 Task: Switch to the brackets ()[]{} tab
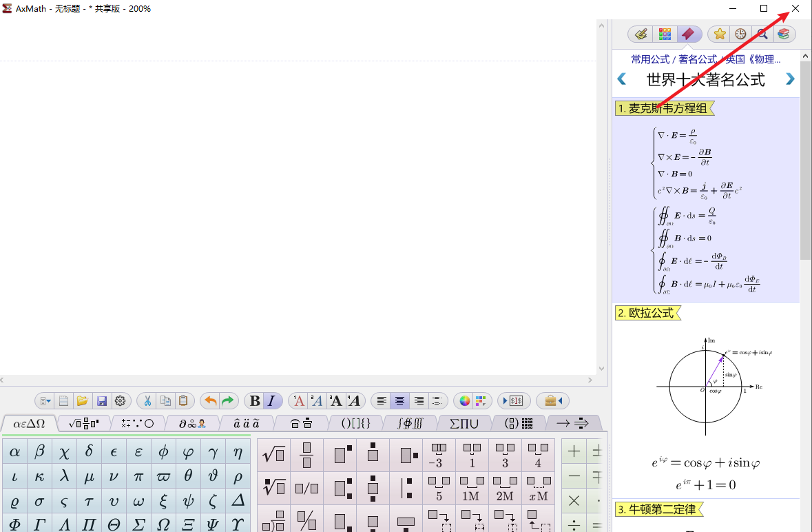pos(356,423)
